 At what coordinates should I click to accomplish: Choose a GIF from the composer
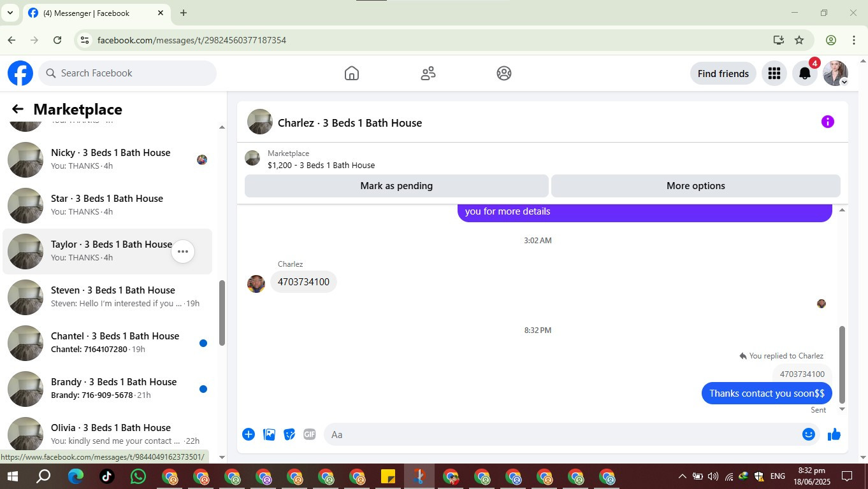point(310,434)
